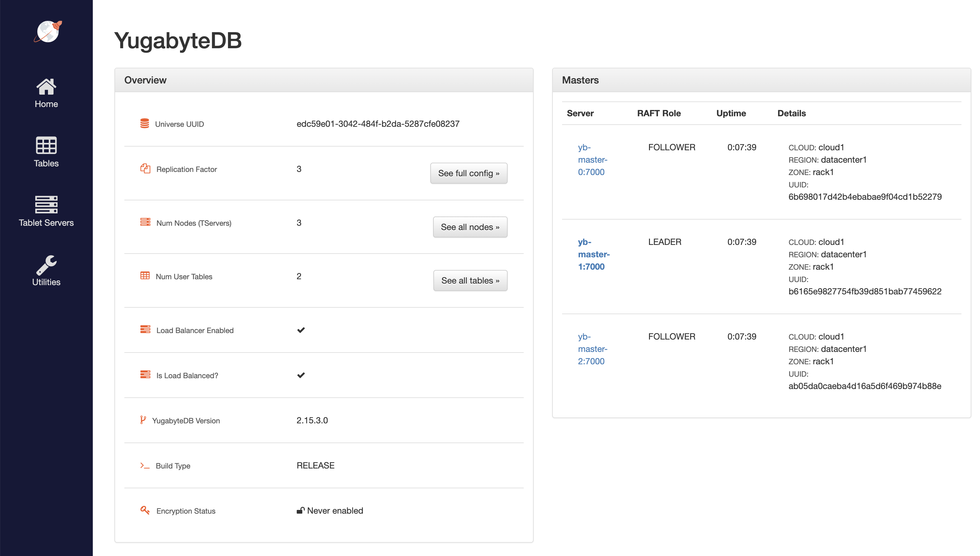The width and height of the screenshot is (980, 556).
Task: Open the full replication config
Action: [469, 173]
